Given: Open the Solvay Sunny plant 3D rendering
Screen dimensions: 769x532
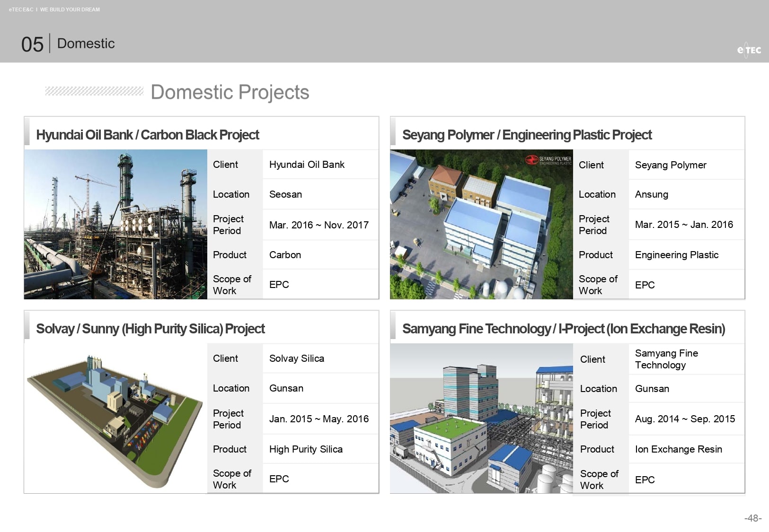Looking at the screenshot, I should [x=115, y=419].
